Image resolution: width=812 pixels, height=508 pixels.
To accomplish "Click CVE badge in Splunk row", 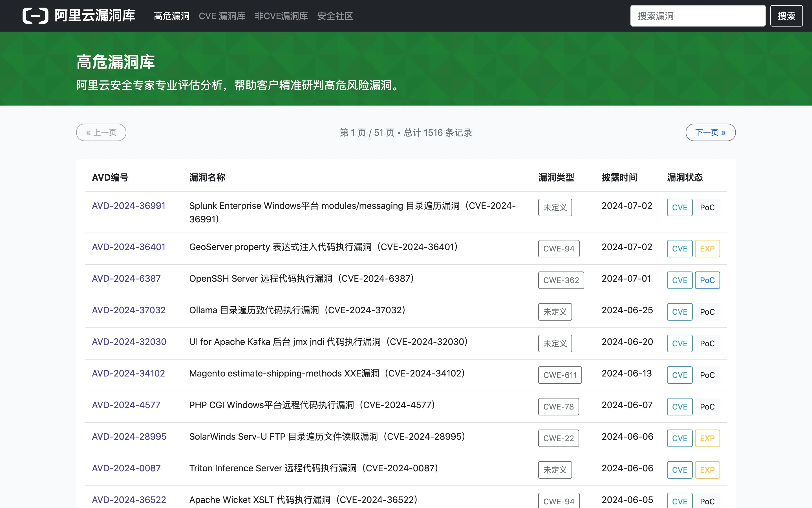I will 679,207.
